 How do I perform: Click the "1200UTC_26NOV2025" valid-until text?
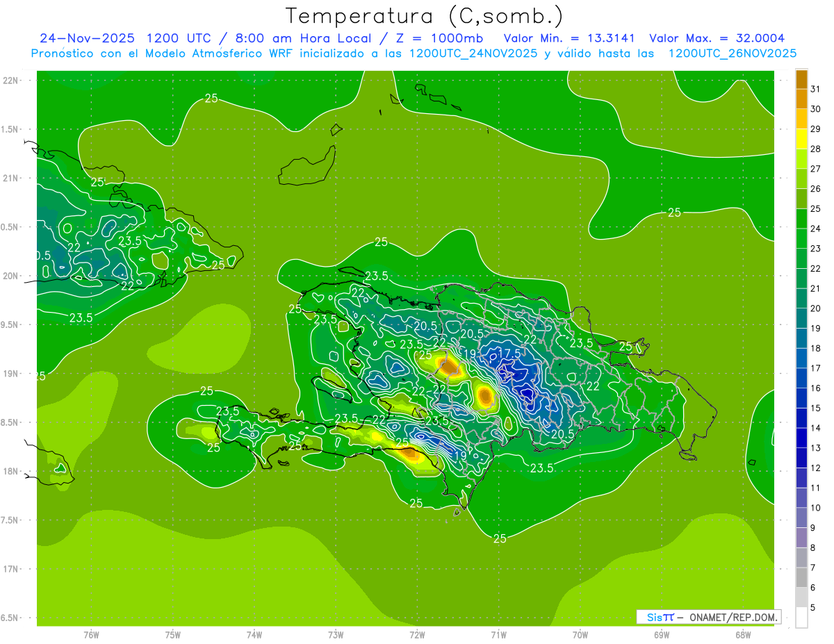(732, 53)
